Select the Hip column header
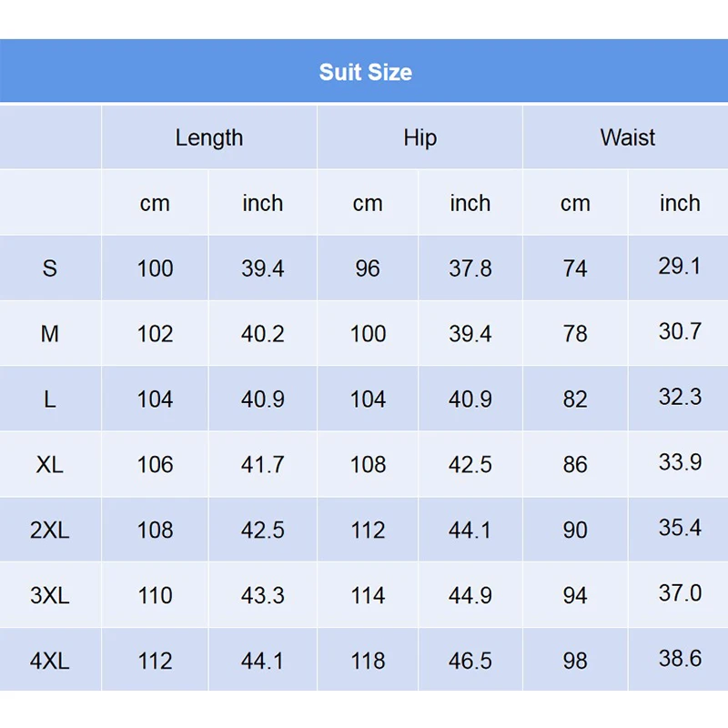728x728 pixels. tap(420, 138)
